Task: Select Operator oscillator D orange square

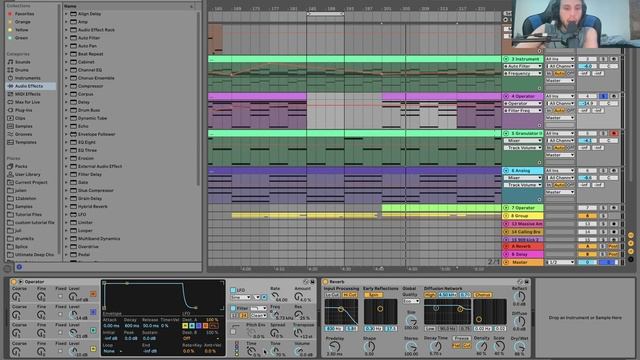Action: pyautogui.click(x=93, y=294)
